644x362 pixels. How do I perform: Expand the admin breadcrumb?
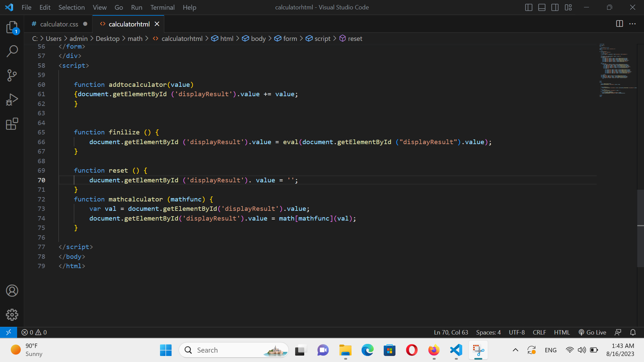[x=78, y=39]
